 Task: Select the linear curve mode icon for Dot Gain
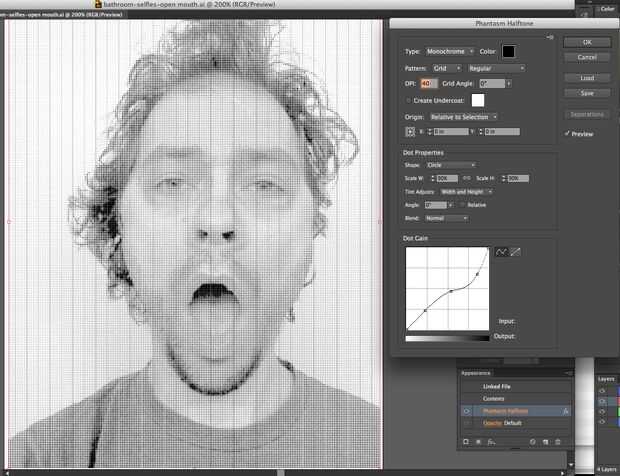515,252
